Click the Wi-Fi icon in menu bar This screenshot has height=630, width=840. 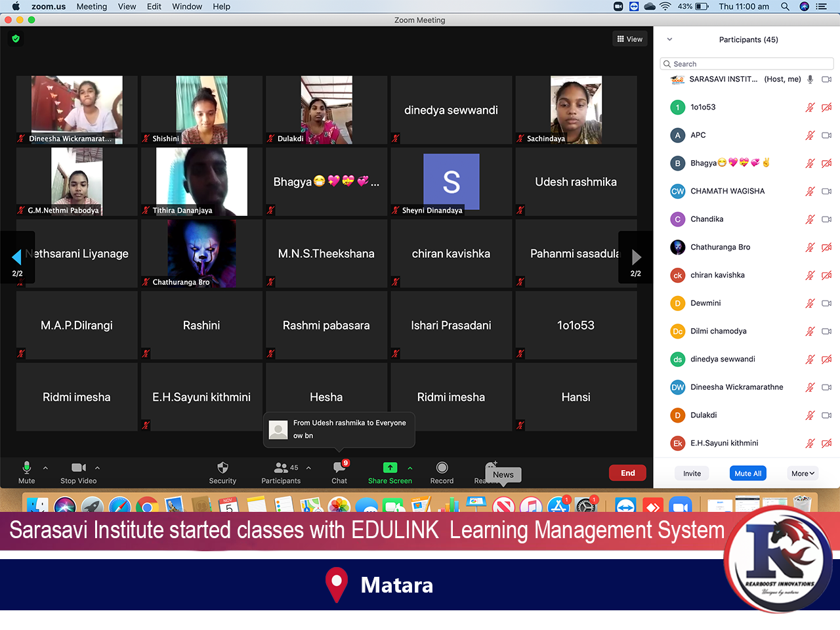point(665,7)
